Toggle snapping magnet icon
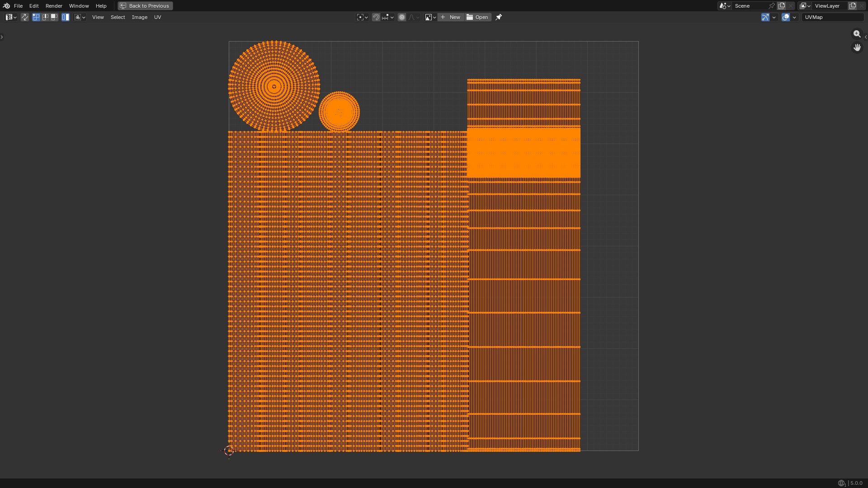 pos(376,17)
